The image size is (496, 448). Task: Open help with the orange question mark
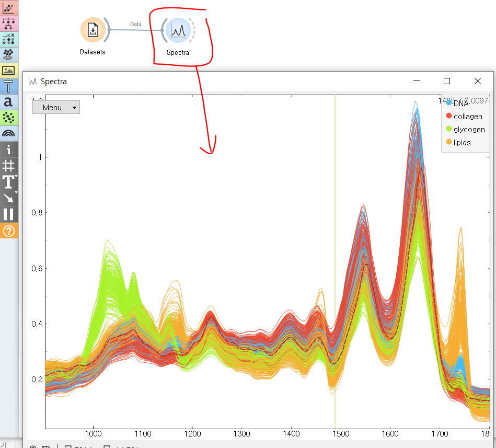(8, 231)
